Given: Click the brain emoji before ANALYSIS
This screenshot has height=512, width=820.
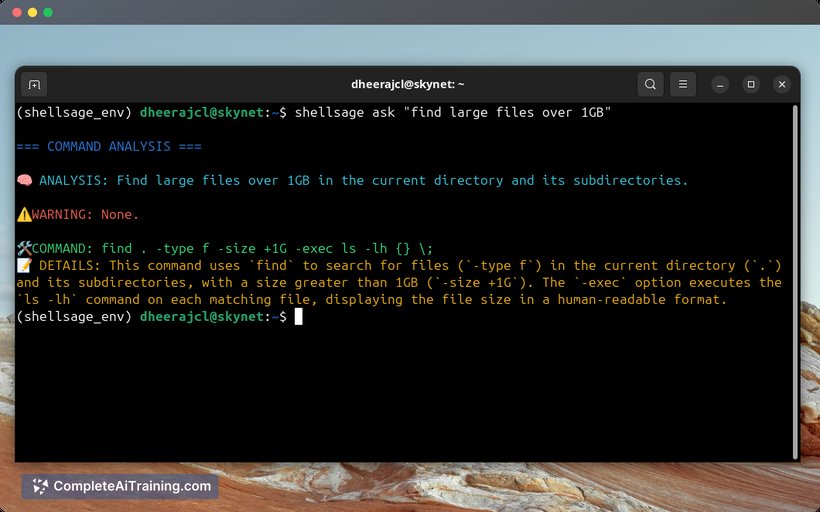Looking at the screenshot, I should pyautogui.click(x=24, y=180).
